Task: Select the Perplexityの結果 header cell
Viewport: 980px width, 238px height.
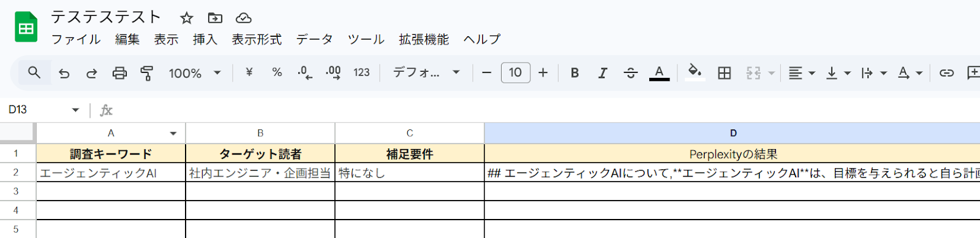Action: pos(733,153)
